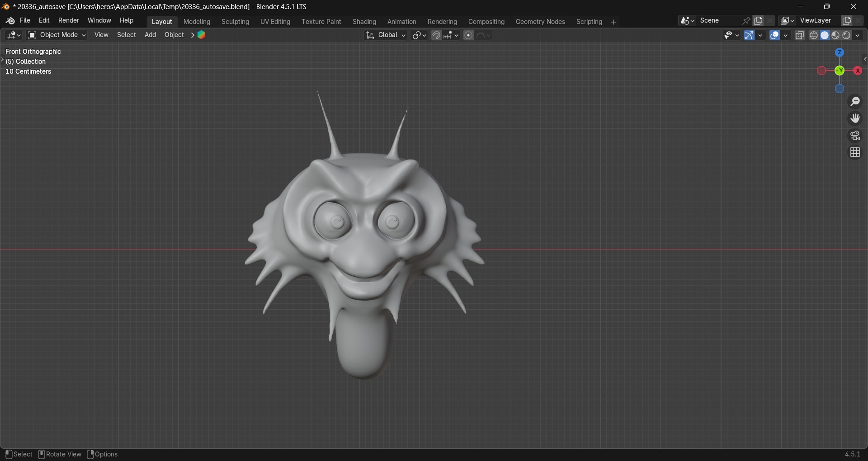
Task: Toggle proportional editing button
Action: pos(469,35)
